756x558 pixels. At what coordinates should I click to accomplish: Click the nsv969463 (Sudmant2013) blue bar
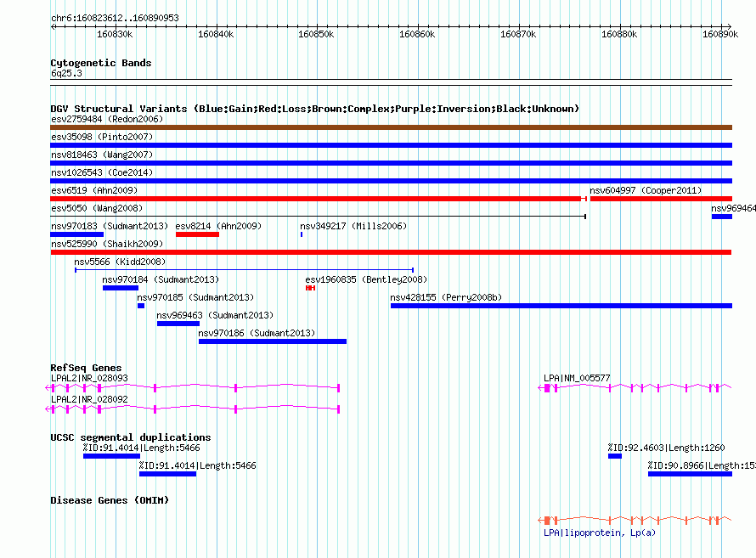(178, 324)
